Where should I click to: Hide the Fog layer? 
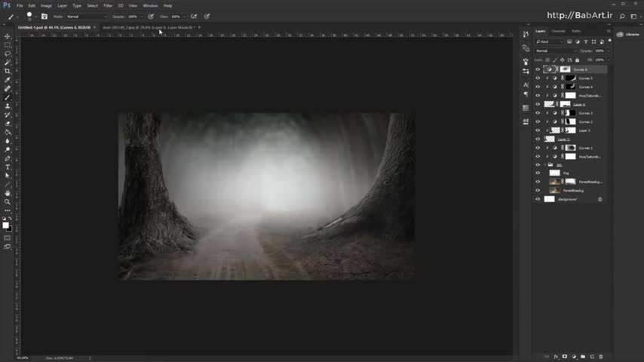pos(538,173)
